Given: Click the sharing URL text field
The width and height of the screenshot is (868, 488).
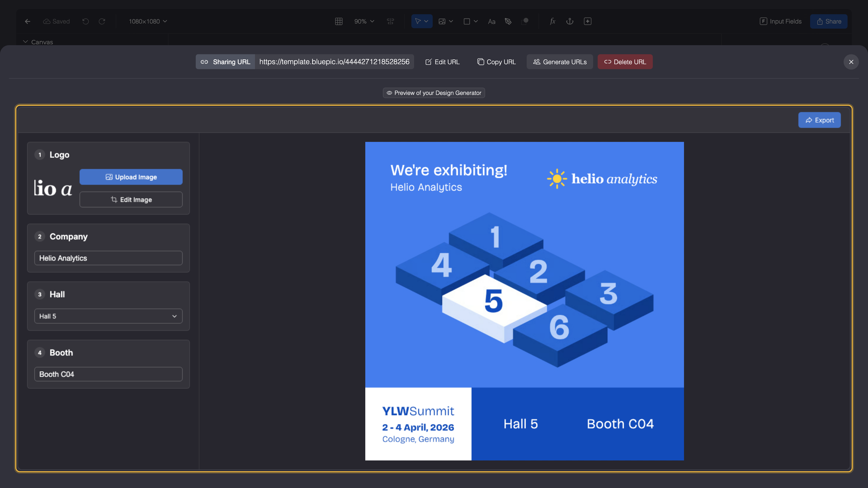Looking at the screenshot, I should tap(334, 62).
